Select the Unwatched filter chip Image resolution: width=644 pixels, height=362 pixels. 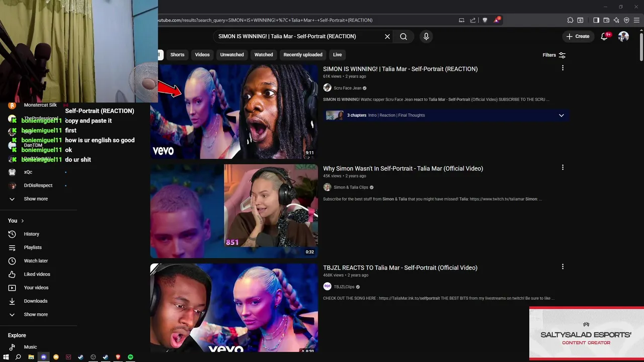click(x=232, y=55)
